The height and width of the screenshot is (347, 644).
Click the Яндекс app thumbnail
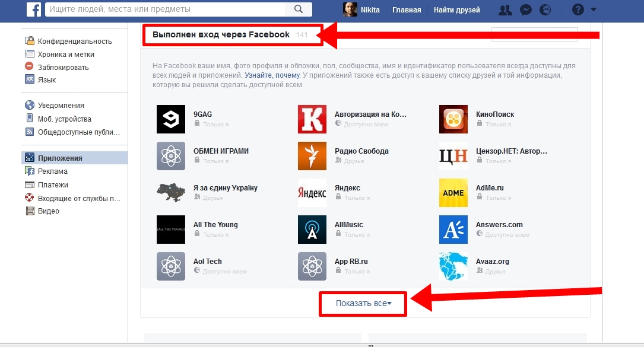point(312,193)
